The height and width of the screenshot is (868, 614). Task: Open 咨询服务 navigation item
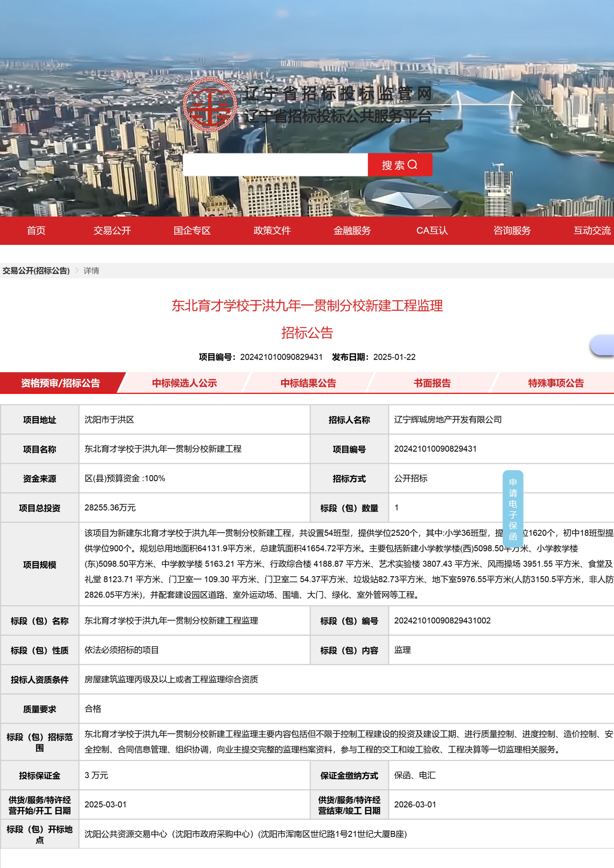(512, 231)
